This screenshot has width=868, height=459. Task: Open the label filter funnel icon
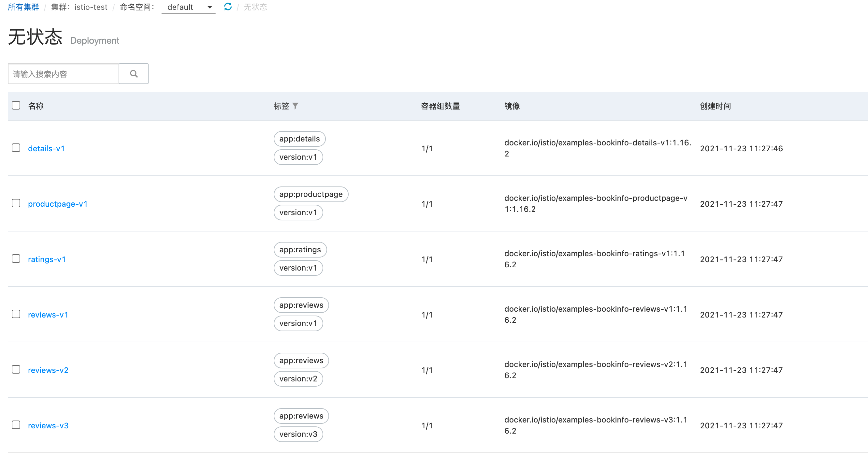pos(295,106)
